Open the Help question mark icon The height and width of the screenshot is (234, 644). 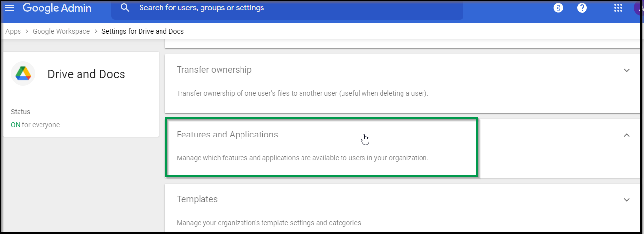(582, 8)
